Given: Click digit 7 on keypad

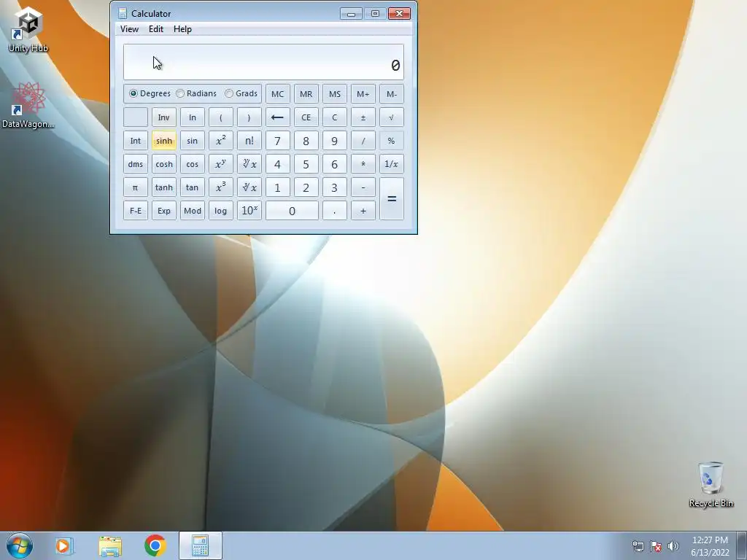Looking at the screenshot, I should point(277,141).
